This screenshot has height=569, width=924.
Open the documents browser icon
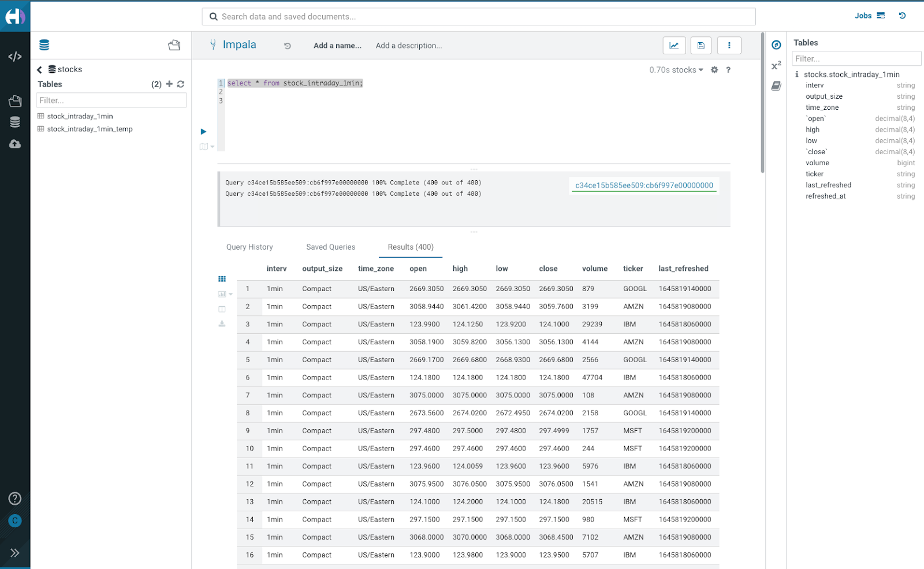pos(15,101)
